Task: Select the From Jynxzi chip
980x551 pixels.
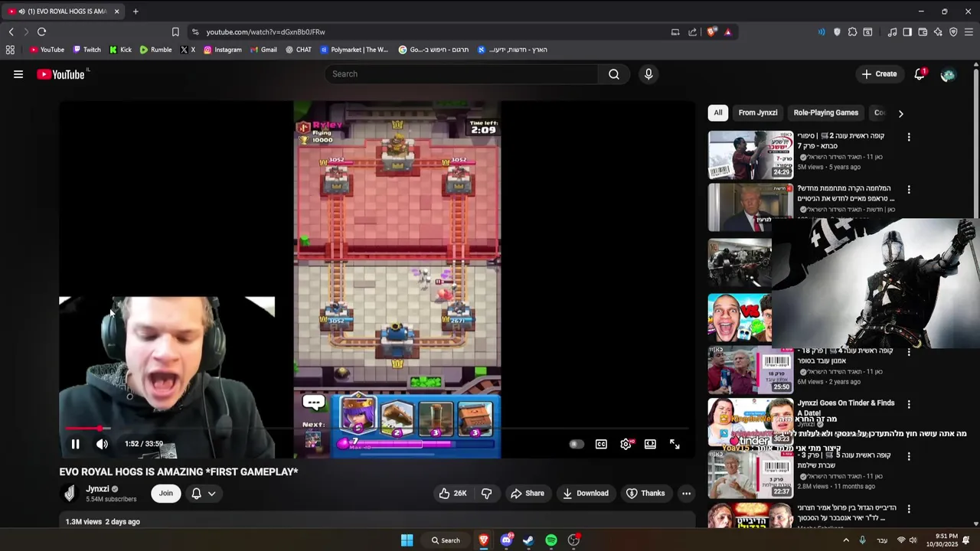Action: point(758,112)
